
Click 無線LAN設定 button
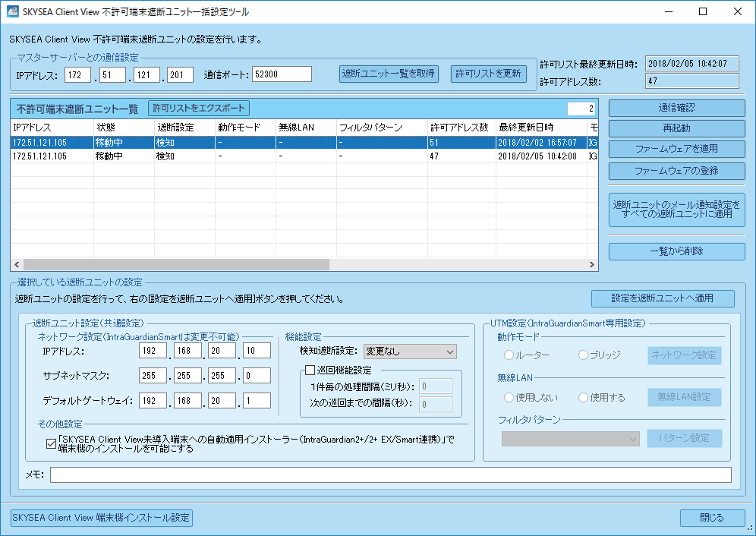point(685,398)
